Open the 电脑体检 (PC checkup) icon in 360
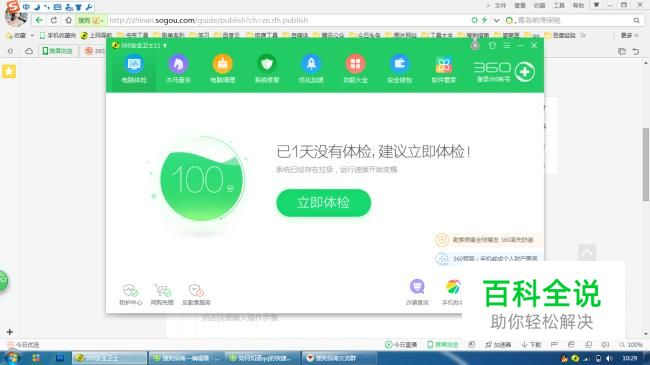The image size is (650, 365). pos(134,69)
